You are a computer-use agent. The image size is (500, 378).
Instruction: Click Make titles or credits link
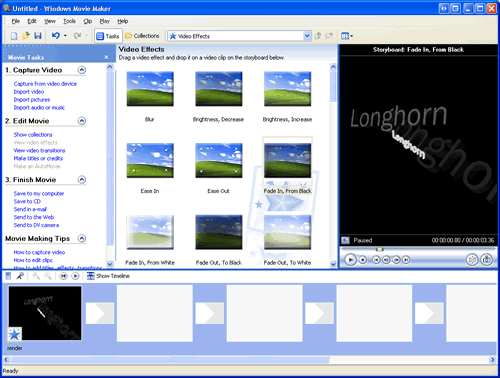(38, 158)
